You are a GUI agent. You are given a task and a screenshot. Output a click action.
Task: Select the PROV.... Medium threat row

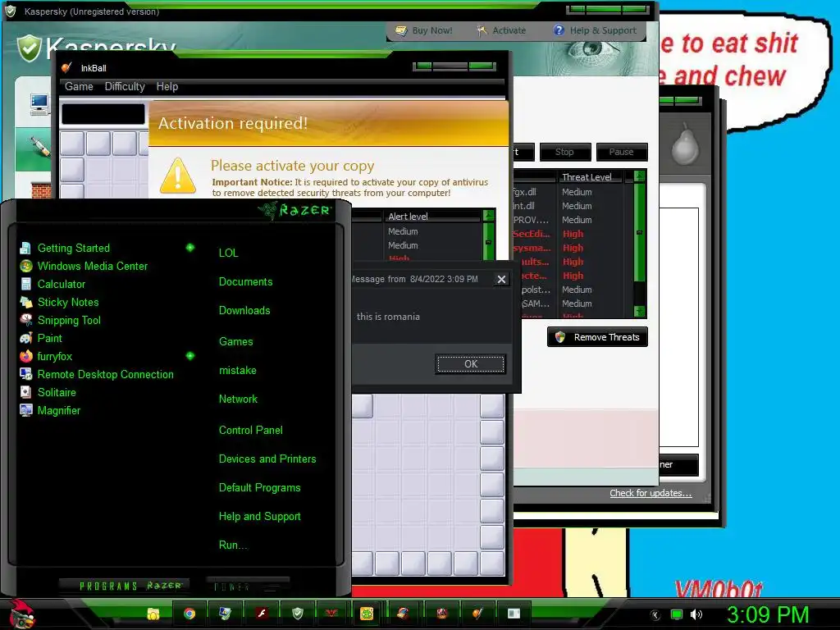[568, 220]
